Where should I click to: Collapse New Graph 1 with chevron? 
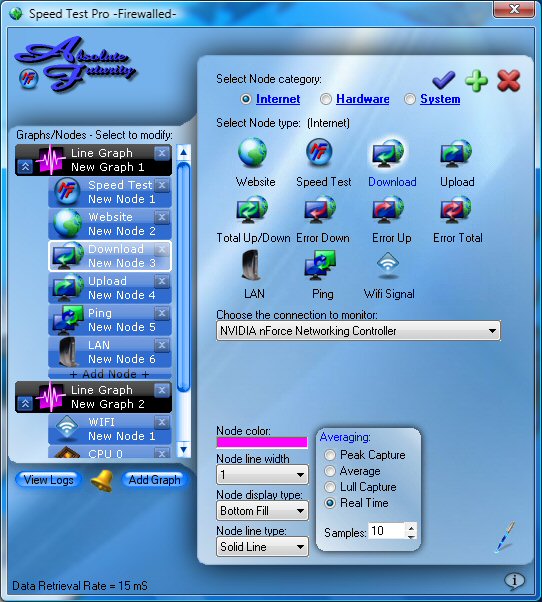point(25,167)
